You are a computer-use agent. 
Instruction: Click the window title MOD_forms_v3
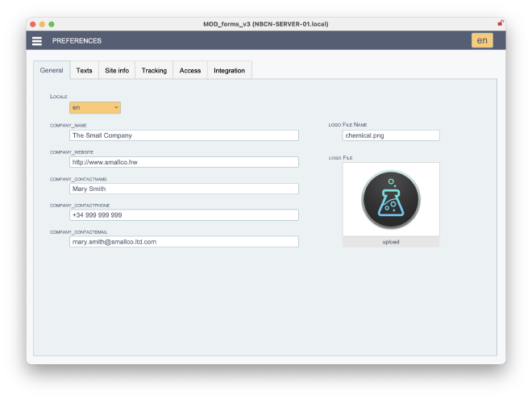[266, 24]
